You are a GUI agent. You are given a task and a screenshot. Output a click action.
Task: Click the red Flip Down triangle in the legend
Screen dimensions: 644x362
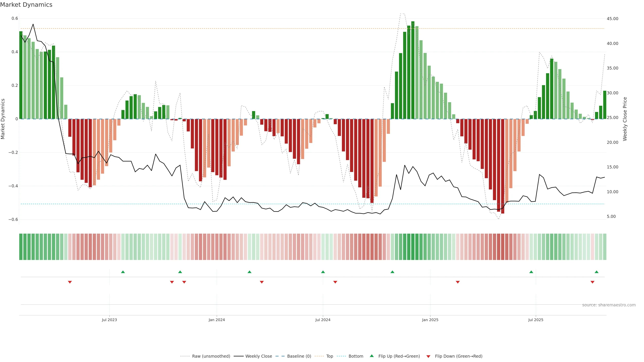(428, 356)
